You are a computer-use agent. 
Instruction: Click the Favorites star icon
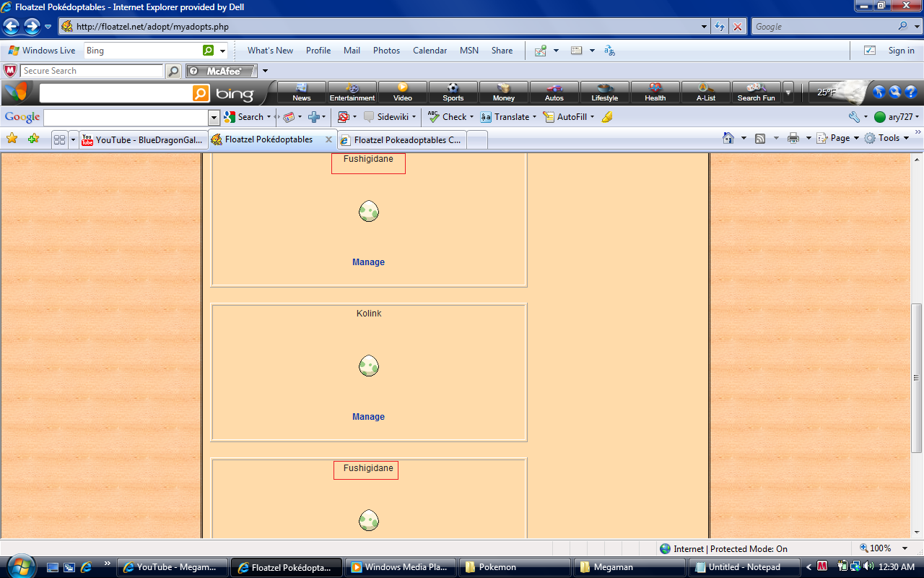click(12, 138)
